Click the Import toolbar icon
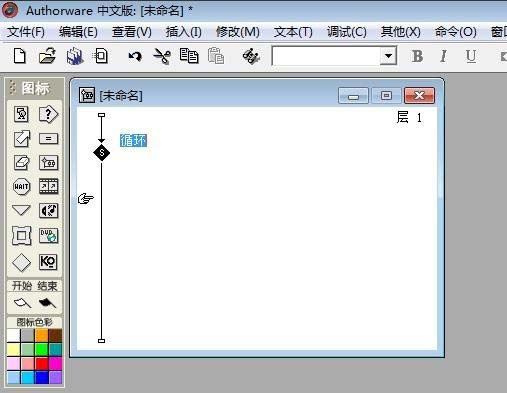 [x=100, y=56]
